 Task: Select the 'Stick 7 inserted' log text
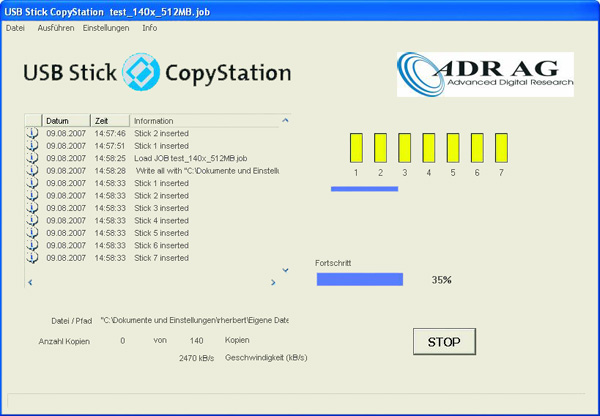coord(161,258)
